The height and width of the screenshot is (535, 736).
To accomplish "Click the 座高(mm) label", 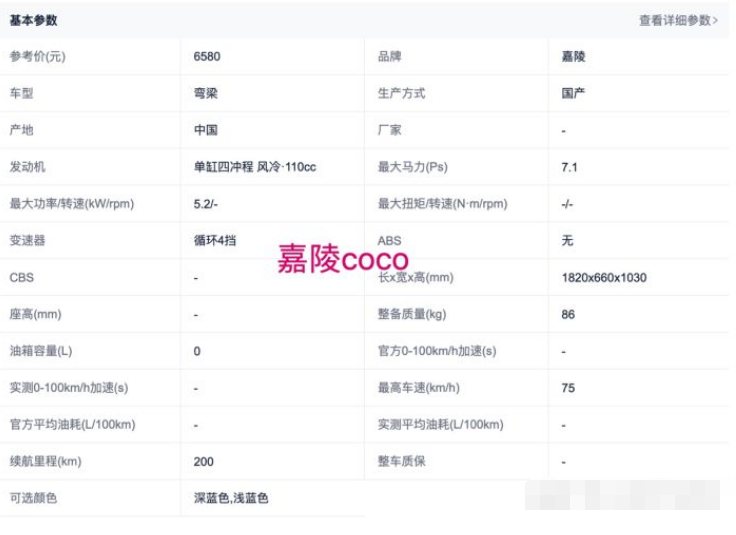I will [36, 314].
